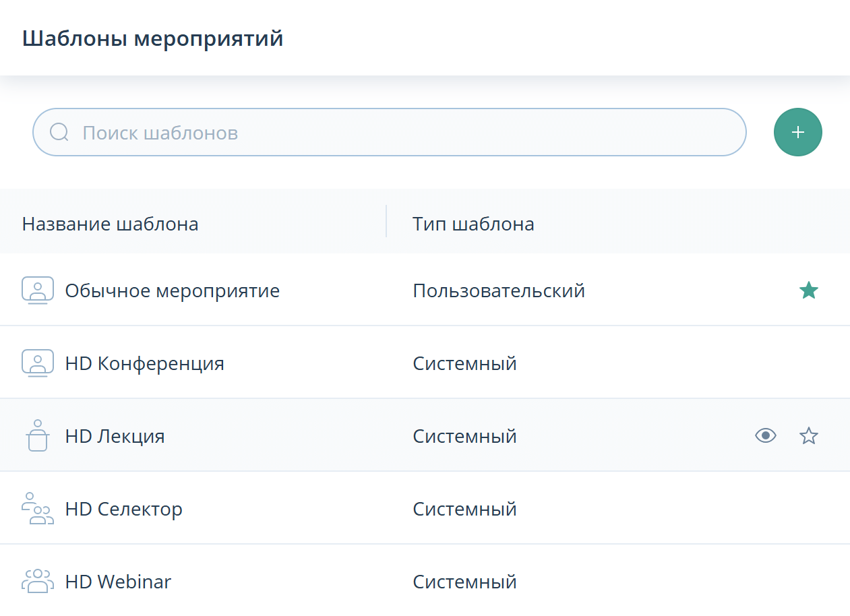
Task: Click the Тип шаблона column header
Action: coord(473,223)
